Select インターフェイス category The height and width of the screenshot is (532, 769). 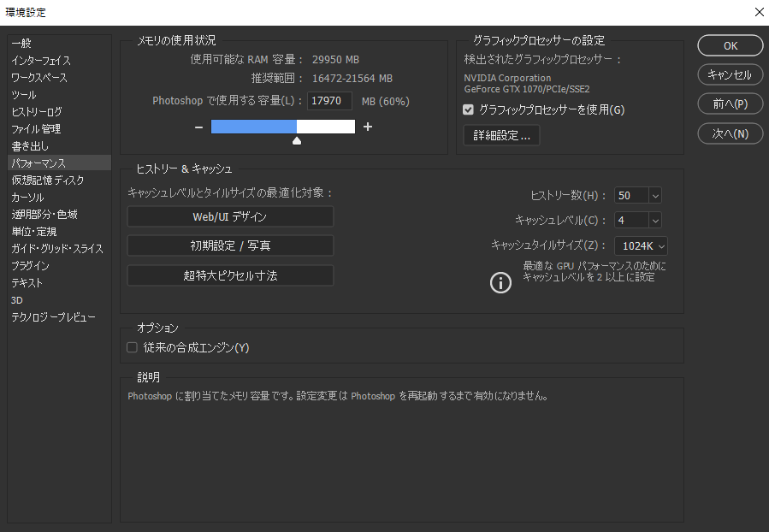[59, 61]
